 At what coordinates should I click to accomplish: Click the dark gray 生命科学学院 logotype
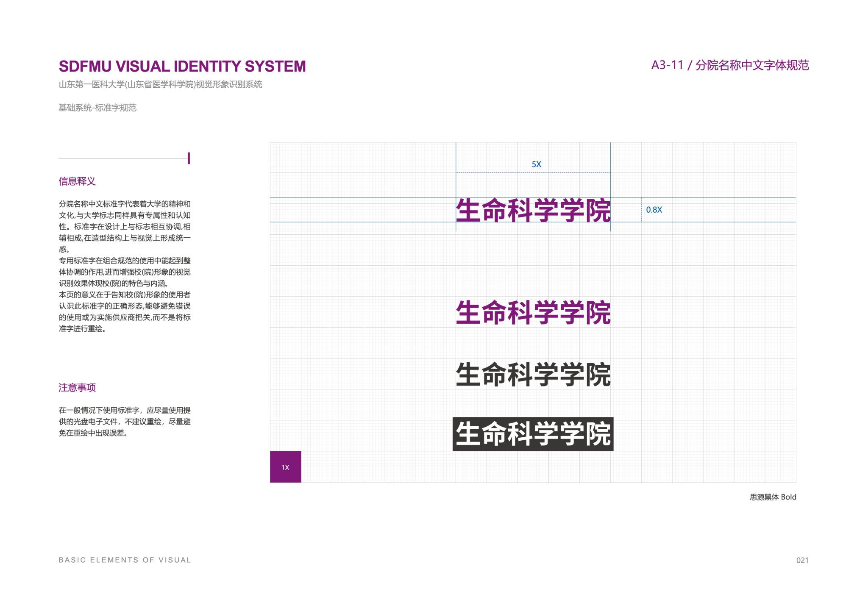coord(533,375)
